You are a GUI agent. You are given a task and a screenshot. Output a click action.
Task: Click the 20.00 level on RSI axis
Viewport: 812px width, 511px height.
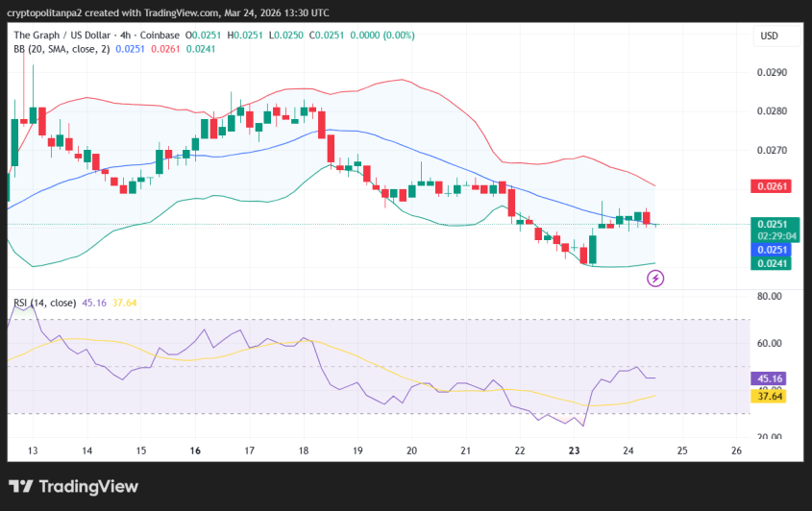point(771,437)
